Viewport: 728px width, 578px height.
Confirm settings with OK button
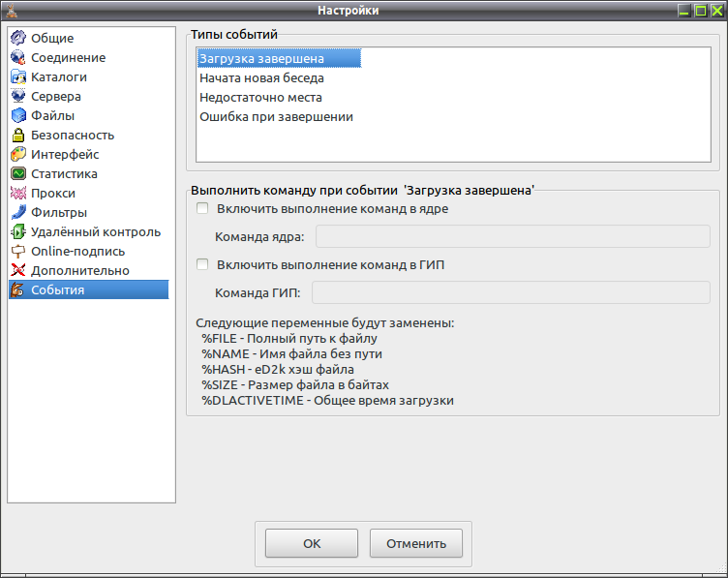tap(312, 543)
